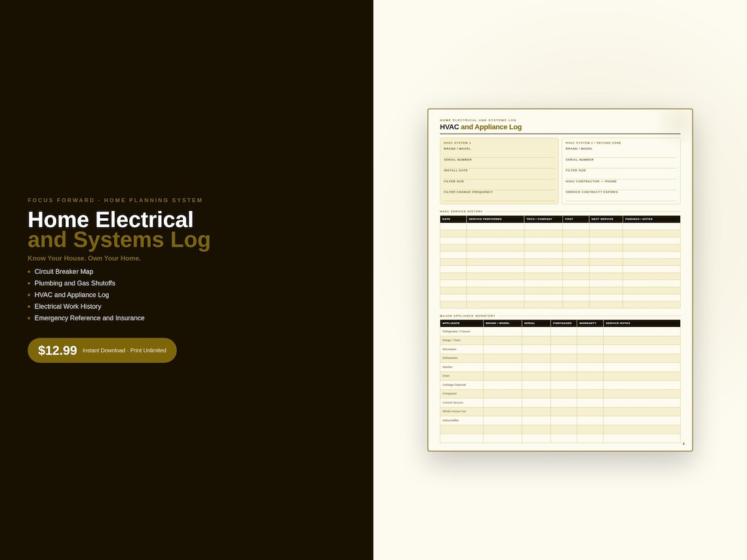The height and width of the screenshot is (560, 747).
Task: Click the 'Home Electrical' headline
Action: tap(111, 219)
